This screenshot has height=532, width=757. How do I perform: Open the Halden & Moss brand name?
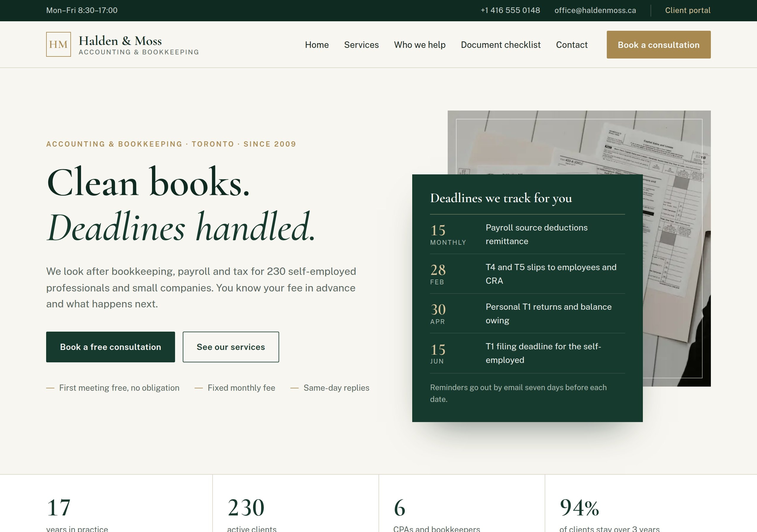point(120,41)
